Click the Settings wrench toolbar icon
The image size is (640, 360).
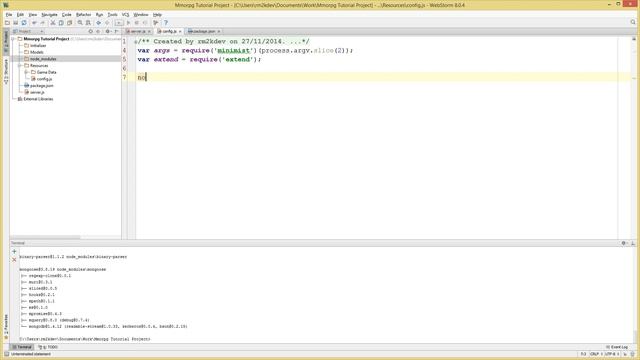pyautogui.click(x=156, y=23)
